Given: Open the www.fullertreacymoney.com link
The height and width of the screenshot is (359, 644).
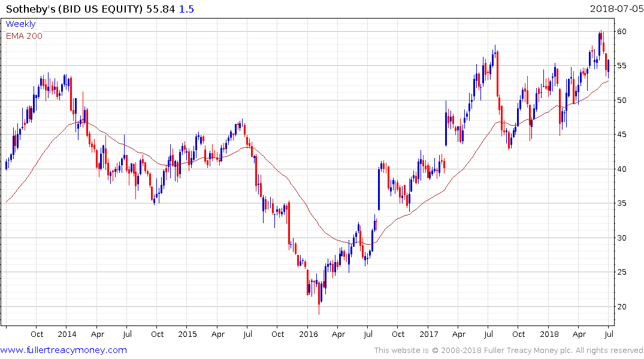Looking at the screenshot, I should click(x=64, y=350).
